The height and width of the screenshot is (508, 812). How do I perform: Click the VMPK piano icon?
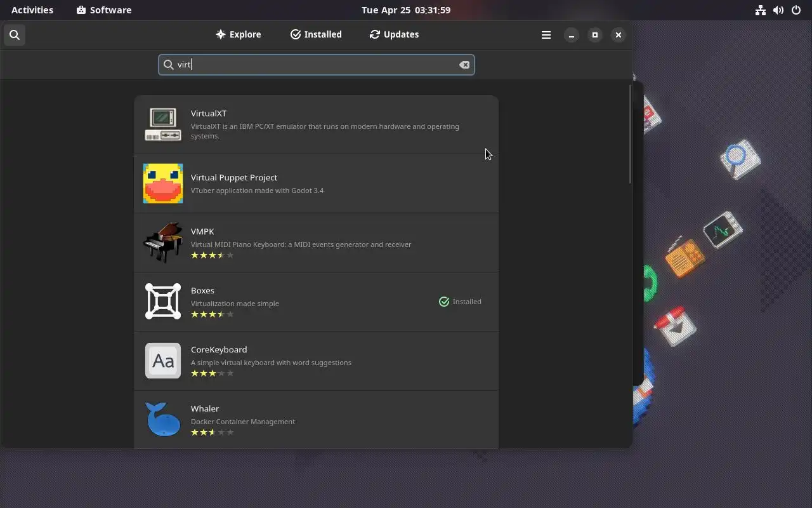tap(163, 242)
